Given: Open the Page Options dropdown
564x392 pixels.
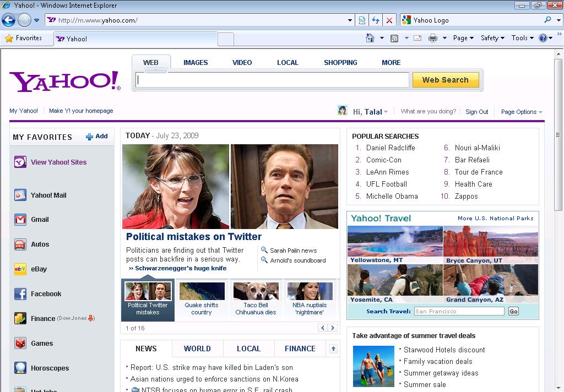Looking at the screenshot, I should click(522, 112).
